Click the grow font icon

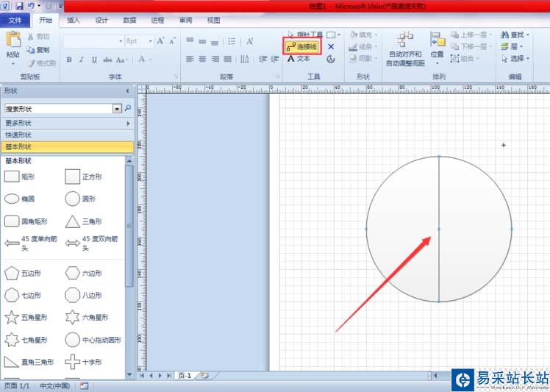tap(160, 41)
